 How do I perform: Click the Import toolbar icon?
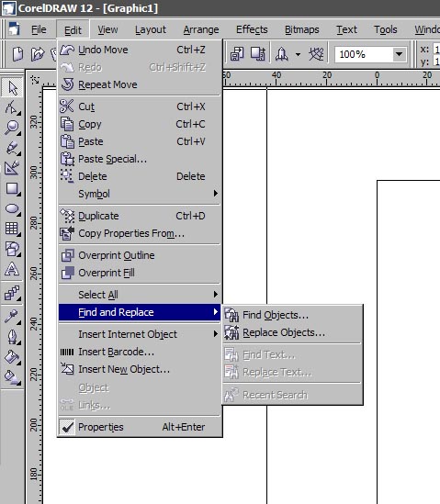coord(237,53)
